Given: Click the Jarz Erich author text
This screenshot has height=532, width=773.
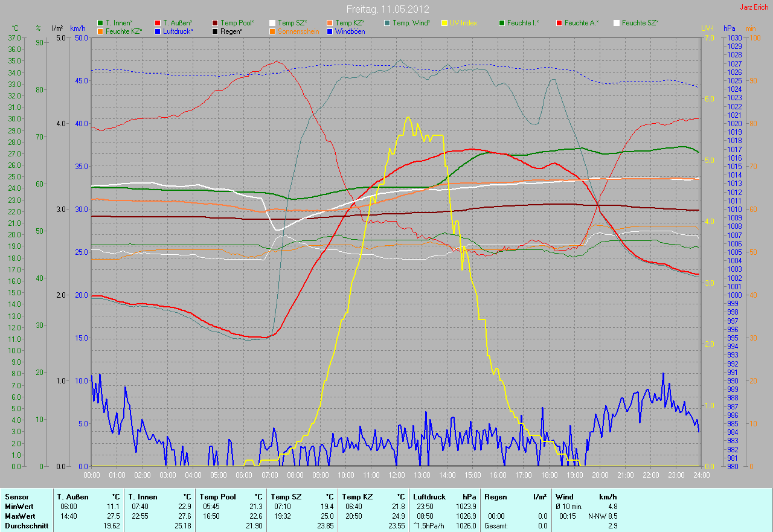Looking at the screenshot, I should (754, 8).
